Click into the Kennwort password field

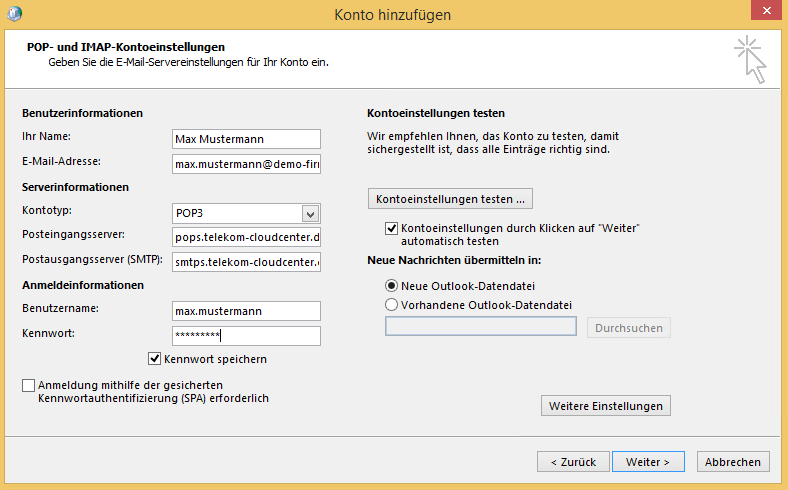[246, 336]
